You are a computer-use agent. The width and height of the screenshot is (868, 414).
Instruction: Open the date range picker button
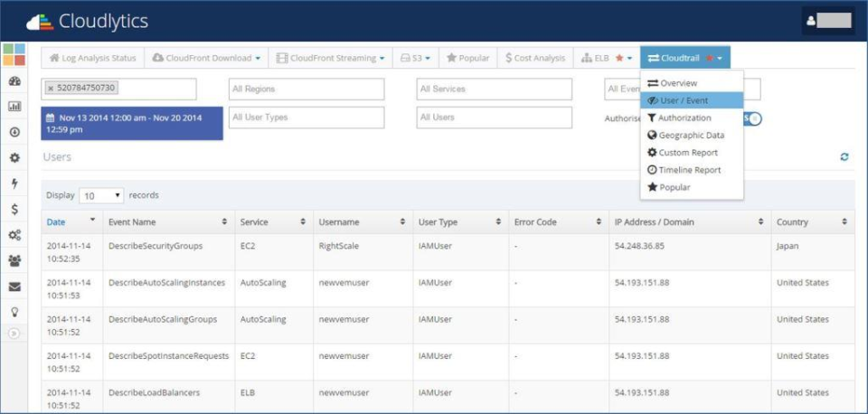132,124
